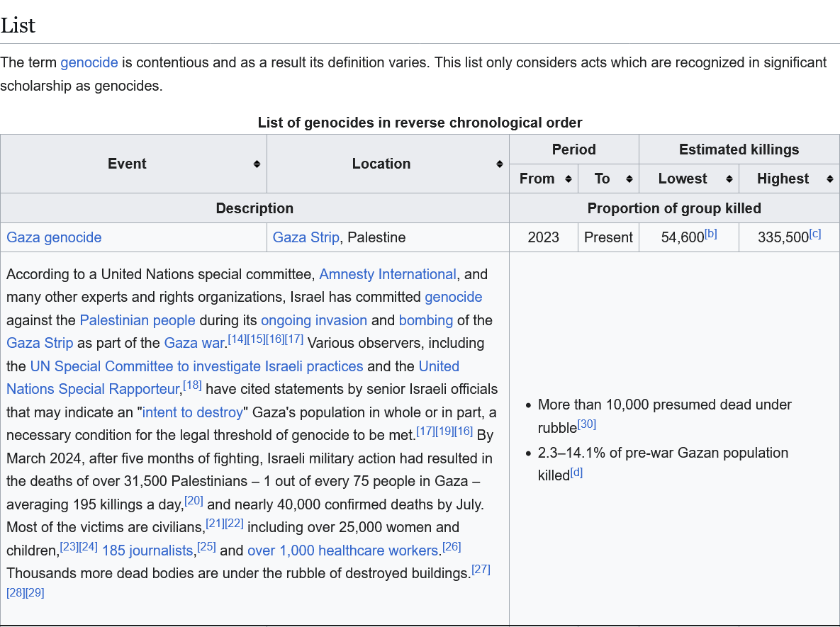This screenshot has width=840, height=627.
Task: Open UN Special Committee to investigate Israeli practices link
Action: click(196, 366)
